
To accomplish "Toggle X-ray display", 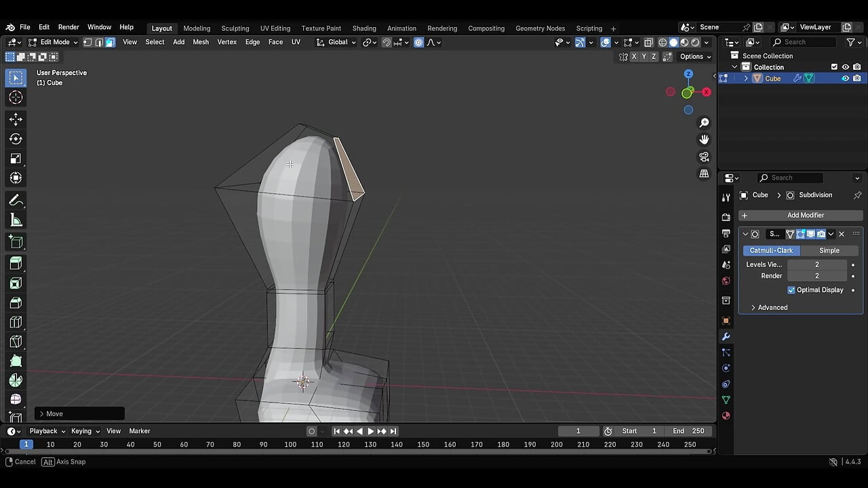I will pyautogui.click(x=648, y=42).
